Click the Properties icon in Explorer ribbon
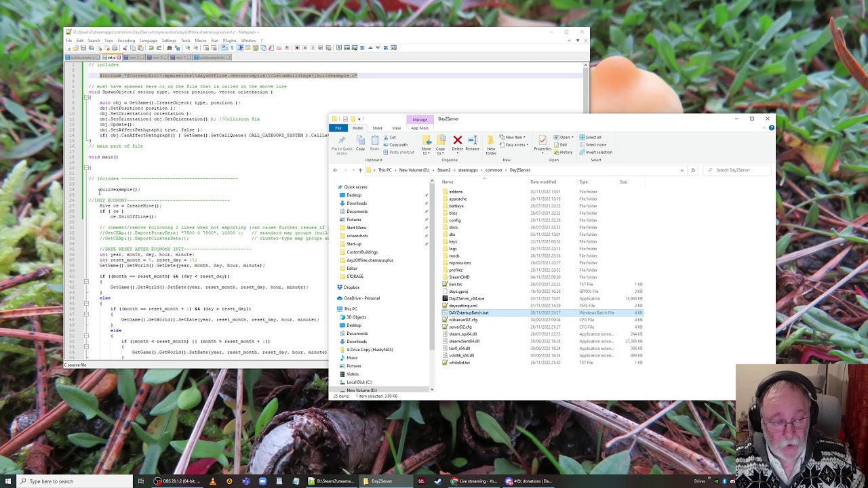 (542, 140)
